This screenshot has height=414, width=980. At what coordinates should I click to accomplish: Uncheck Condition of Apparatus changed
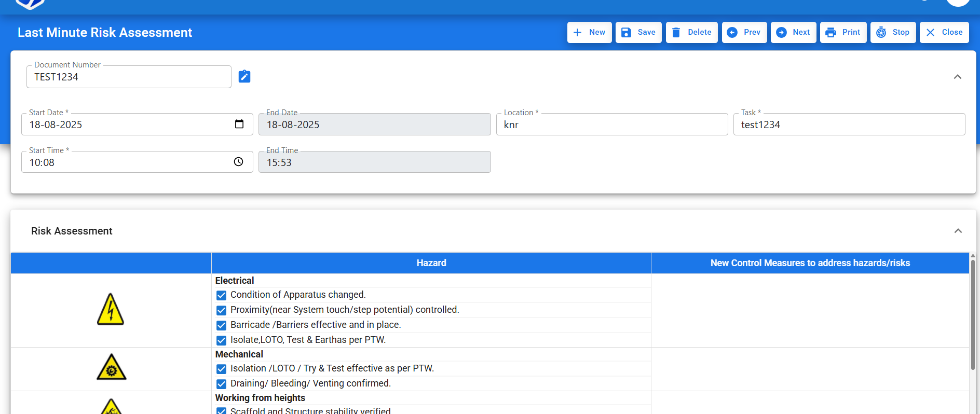221,295
